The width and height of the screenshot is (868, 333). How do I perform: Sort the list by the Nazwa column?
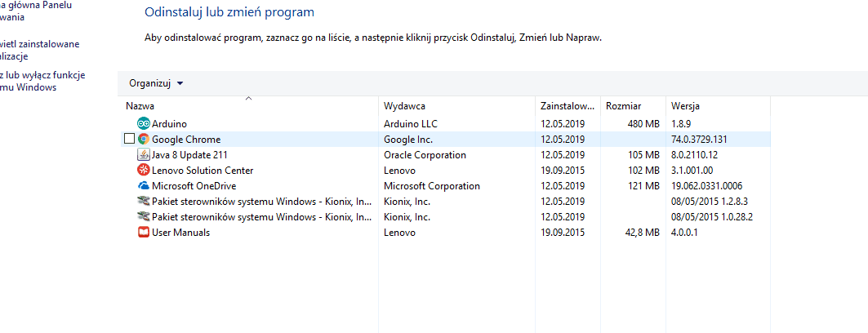pyautogui.click(x=140, y=106)
